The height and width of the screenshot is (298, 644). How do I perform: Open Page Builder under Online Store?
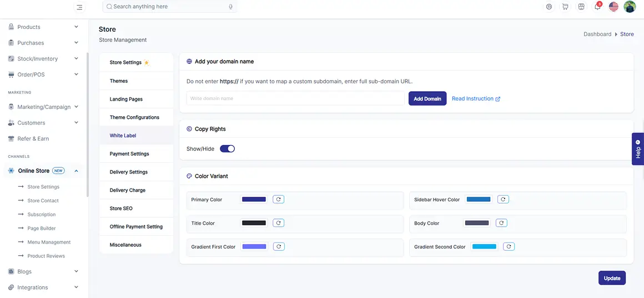pyautogui.click(x=42, y=228)
